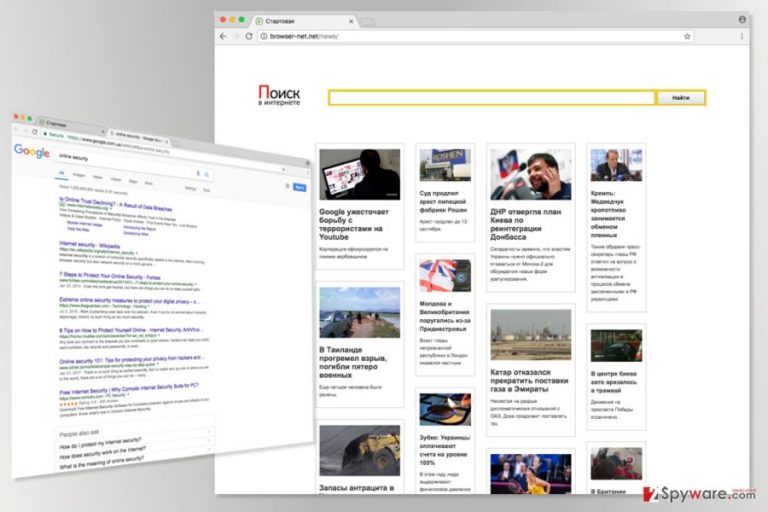View site info icon beside browser-net.net URL

264,36
